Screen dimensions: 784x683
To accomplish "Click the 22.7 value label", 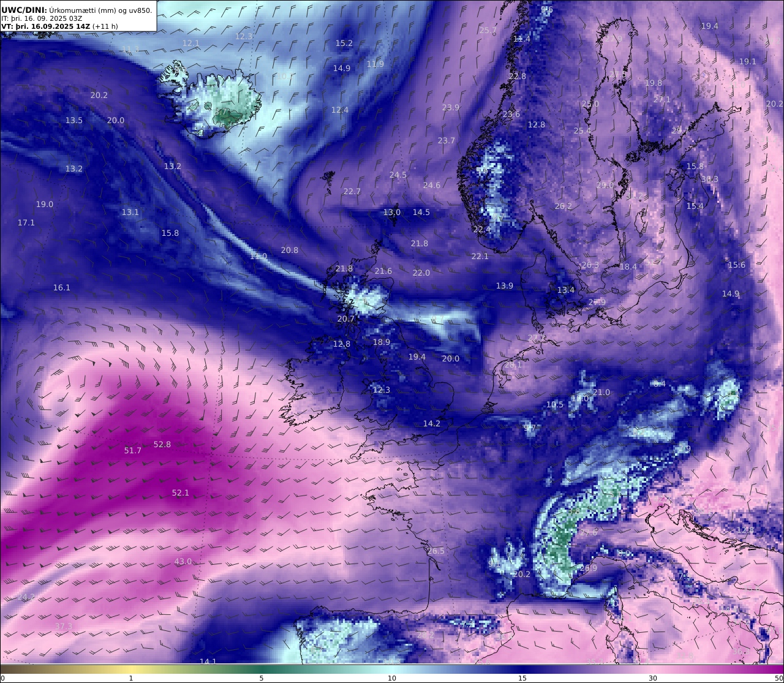I will tap(352, 192).
